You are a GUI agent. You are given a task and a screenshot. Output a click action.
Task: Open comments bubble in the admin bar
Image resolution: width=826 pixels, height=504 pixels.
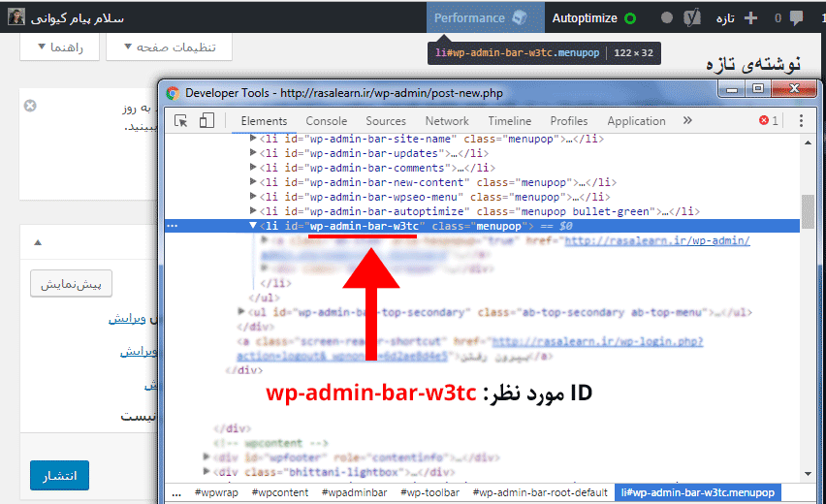(x=797, y=18)
